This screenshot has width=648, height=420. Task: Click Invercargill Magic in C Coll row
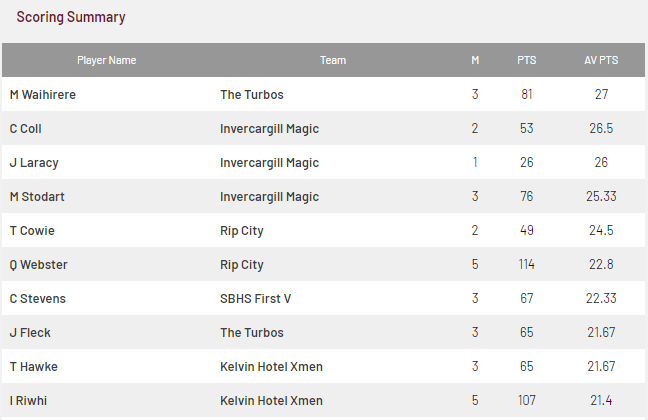coord(269,129)
